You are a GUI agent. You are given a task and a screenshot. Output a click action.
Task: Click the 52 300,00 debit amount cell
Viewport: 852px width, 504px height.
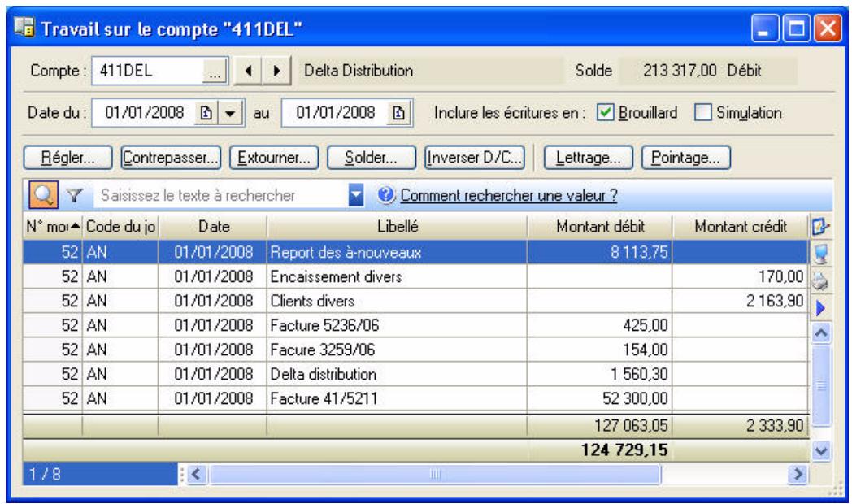pos(600,398)
